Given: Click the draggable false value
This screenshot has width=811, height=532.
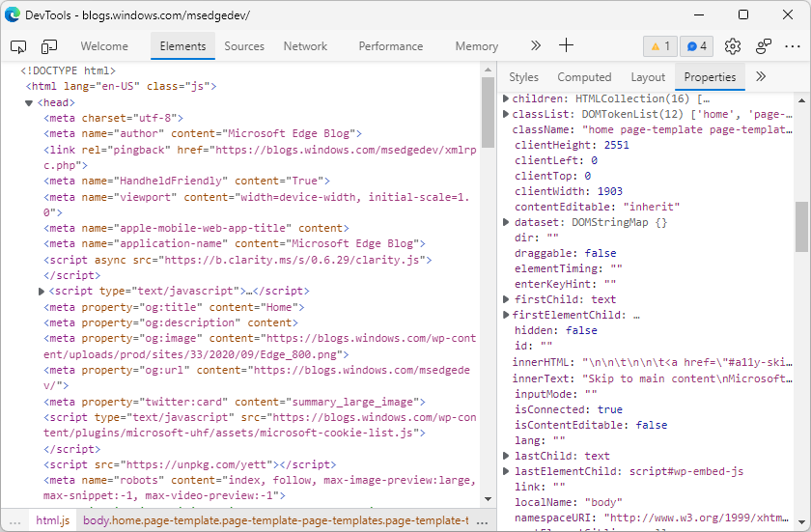Looking at the screenshot, I should click(600, 253).
